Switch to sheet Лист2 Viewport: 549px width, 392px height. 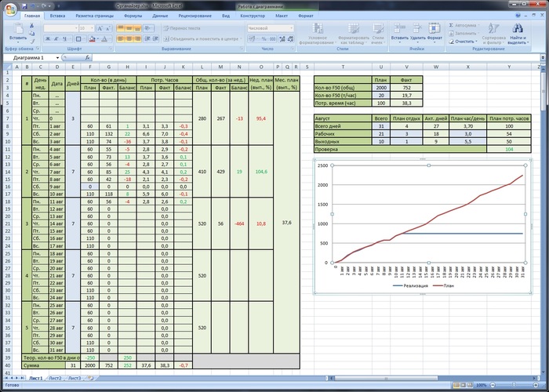coord(56,379)
